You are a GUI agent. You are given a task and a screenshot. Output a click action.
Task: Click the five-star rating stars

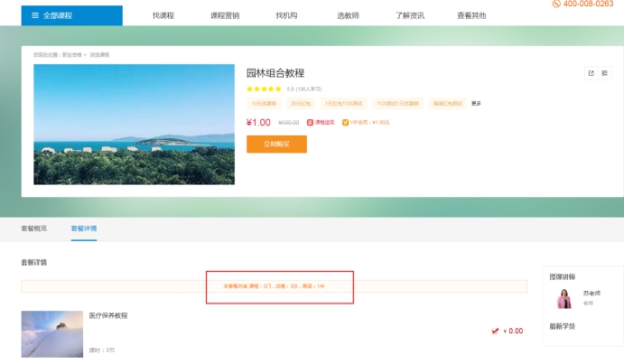pyautogui.click(x=264, y=89)
